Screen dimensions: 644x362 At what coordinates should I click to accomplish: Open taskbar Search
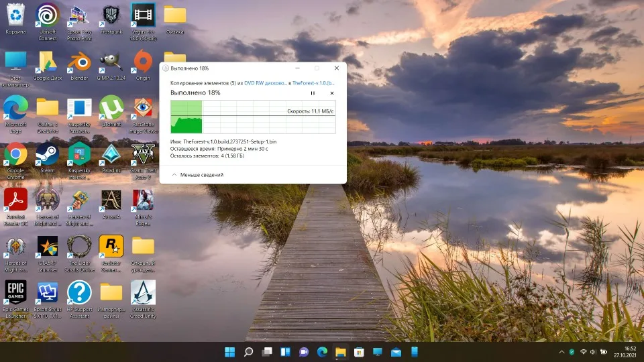point(248,352)
